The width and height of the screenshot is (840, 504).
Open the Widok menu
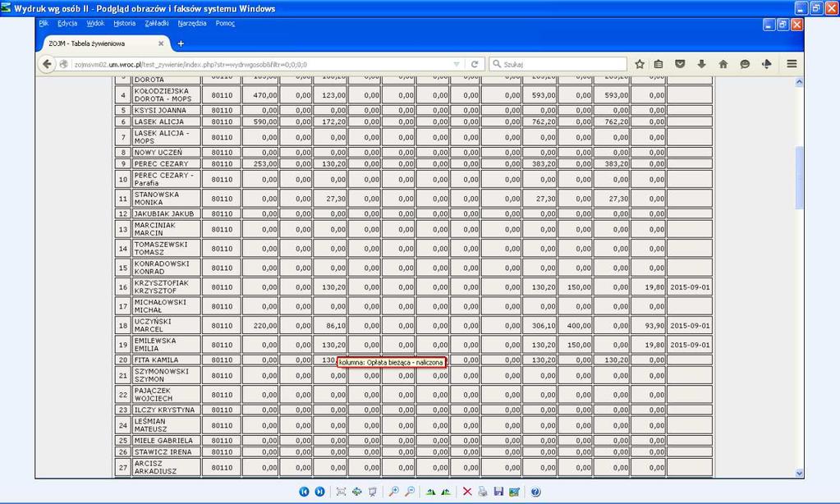tap(95, 23)
